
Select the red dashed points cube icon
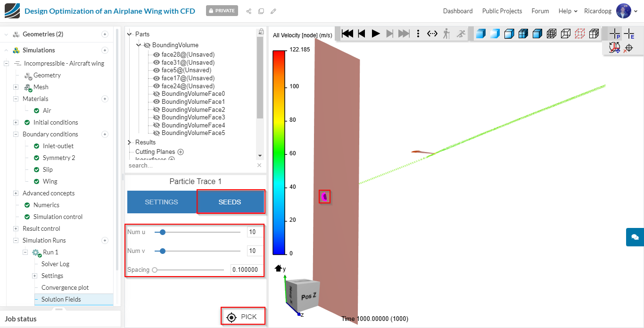580,34
